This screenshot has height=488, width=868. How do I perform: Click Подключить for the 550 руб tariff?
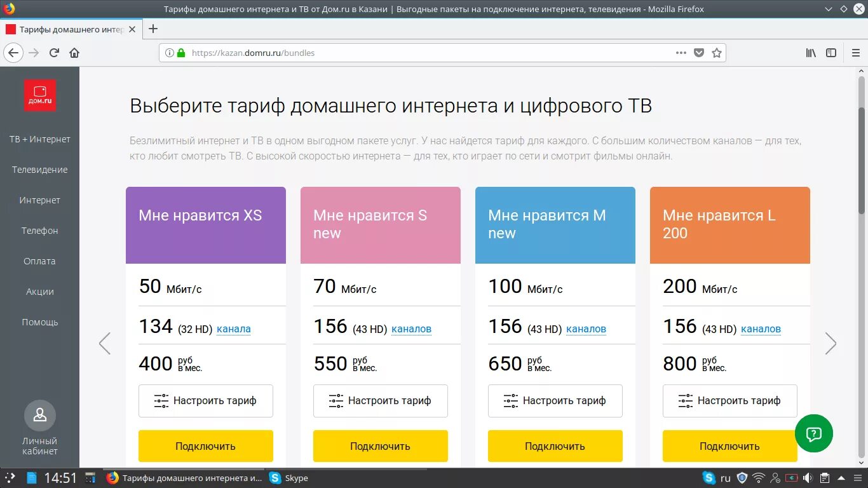(x=381, y=446)
